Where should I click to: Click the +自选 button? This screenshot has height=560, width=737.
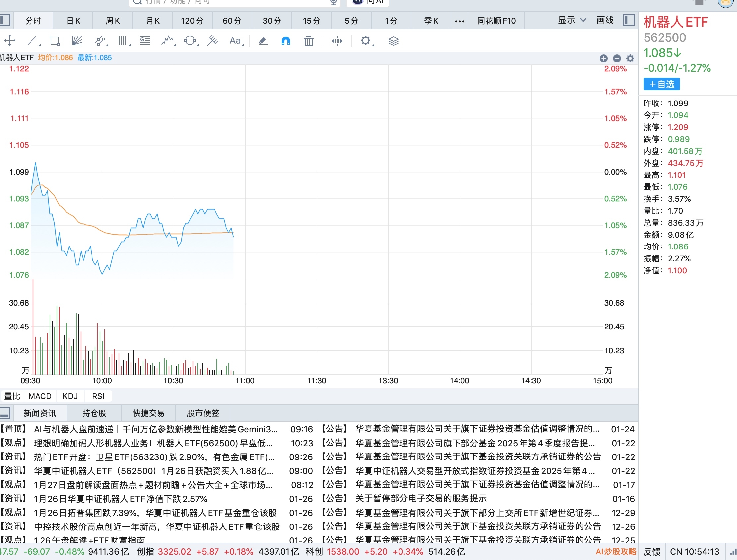click(x=661, y=84)
